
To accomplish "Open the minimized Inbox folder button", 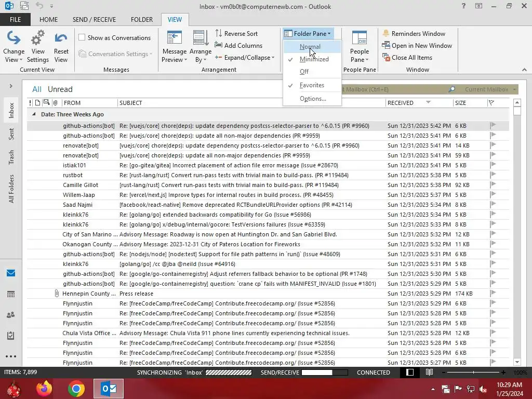I will point(11,110).
